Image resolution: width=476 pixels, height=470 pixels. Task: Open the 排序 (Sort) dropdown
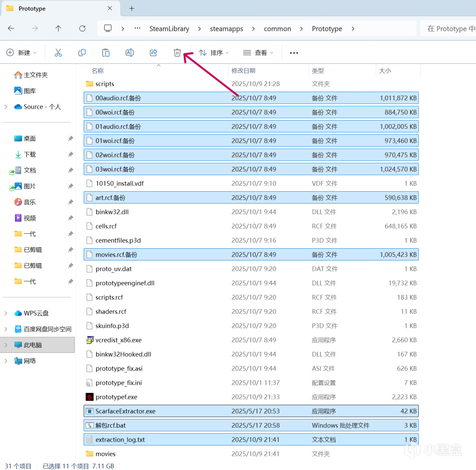(214, 53)
